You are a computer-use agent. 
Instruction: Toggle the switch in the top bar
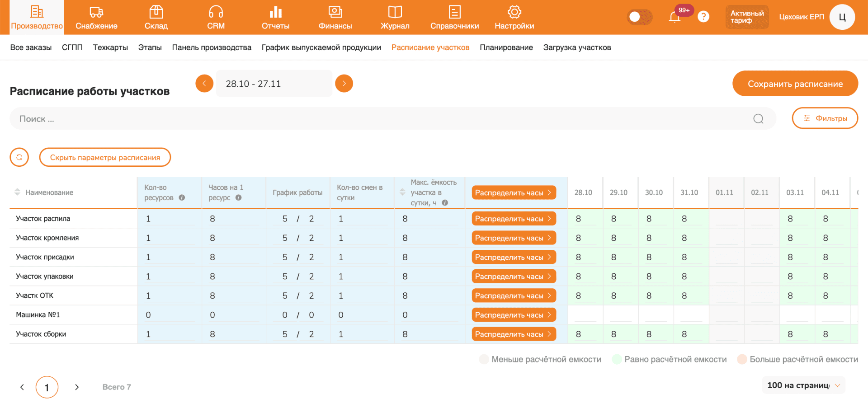pos(639,17)
